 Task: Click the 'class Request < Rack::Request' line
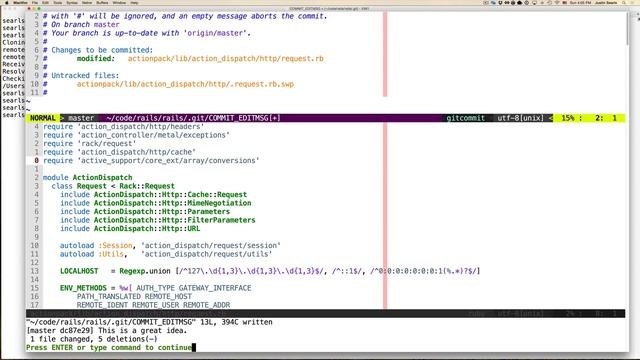tap(113, 186)
